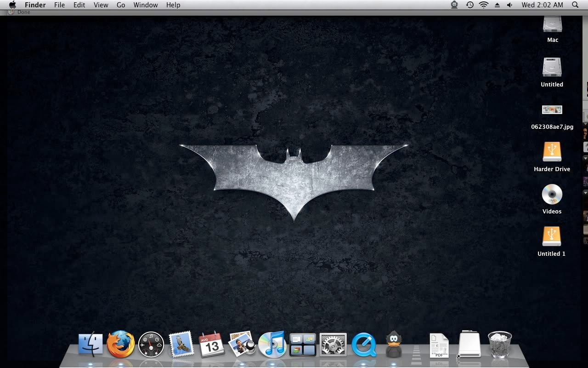This screenshot has width=588, height=368.
Task: Launch iTunes from the Dock
Action: (272, 344)
